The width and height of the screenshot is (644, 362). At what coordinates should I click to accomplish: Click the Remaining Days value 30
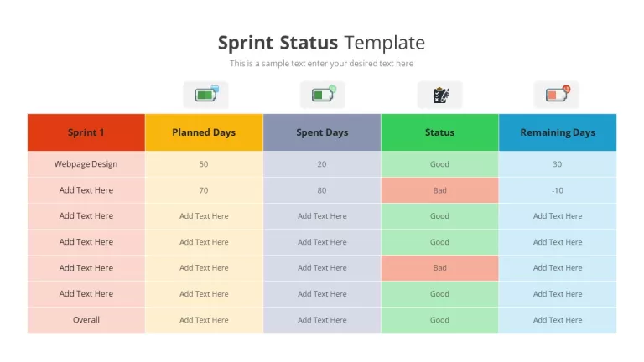558,164
